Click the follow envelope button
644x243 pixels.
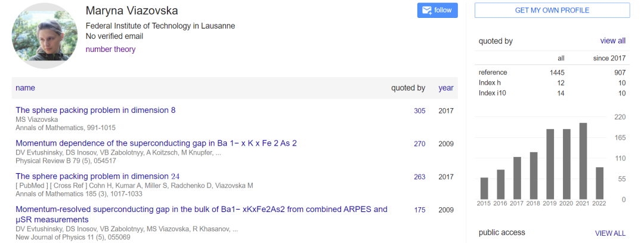(x=437, y=10)
